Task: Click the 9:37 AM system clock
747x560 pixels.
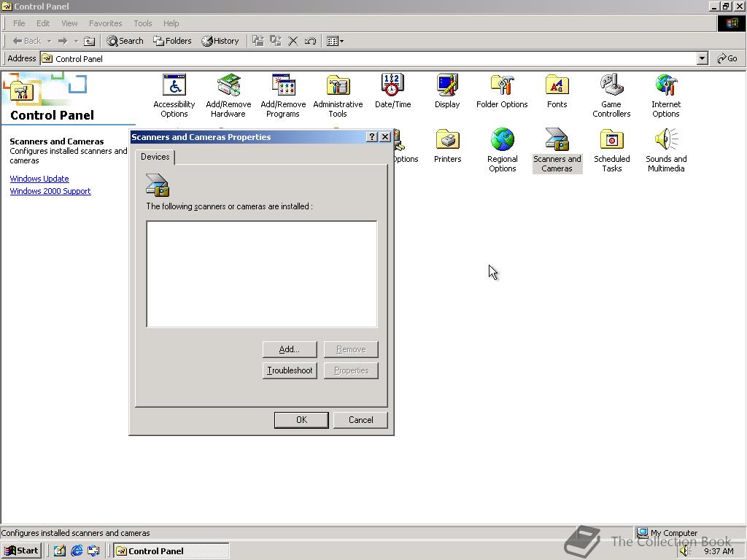Action: tap(719, 551)
